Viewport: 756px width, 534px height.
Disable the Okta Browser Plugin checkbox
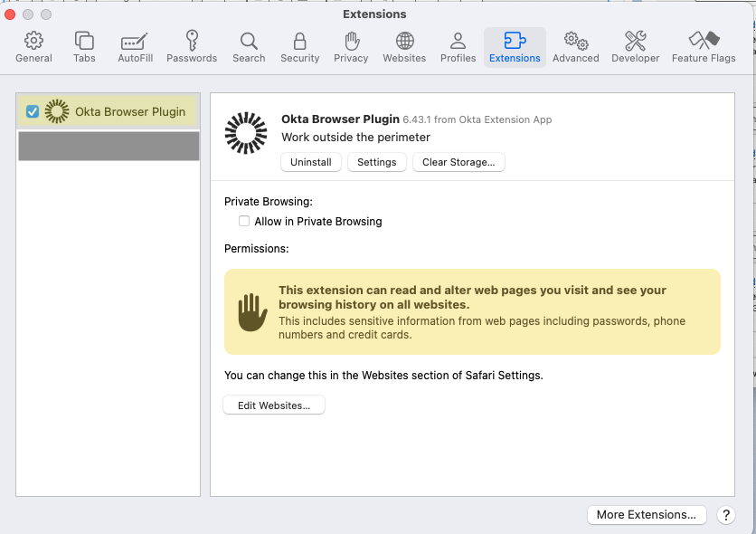point(33,111)
